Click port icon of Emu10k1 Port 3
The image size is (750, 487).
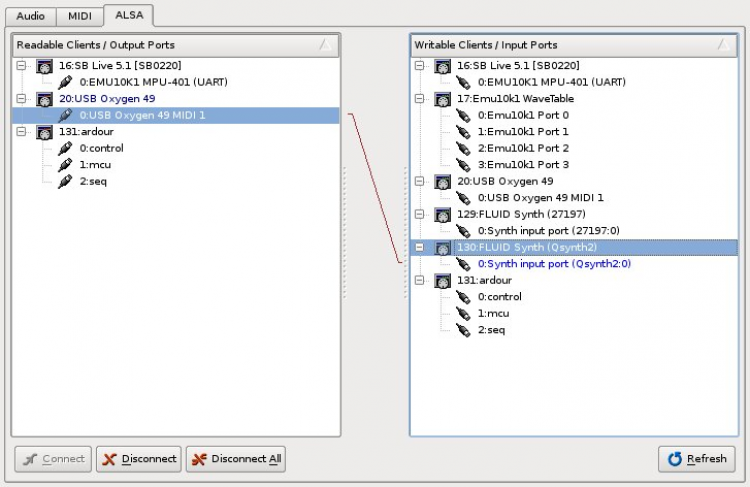click(463, 165)
